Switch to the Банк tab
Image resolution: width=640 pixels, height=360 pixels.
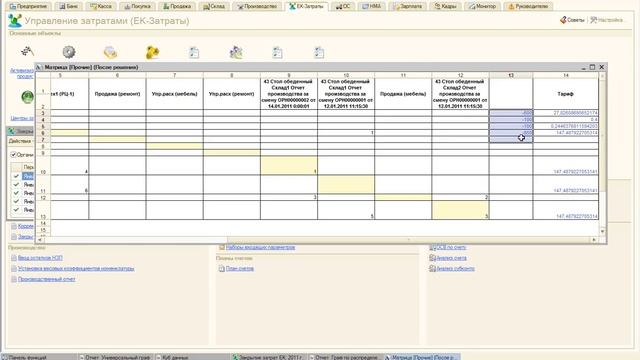[69, 6]
